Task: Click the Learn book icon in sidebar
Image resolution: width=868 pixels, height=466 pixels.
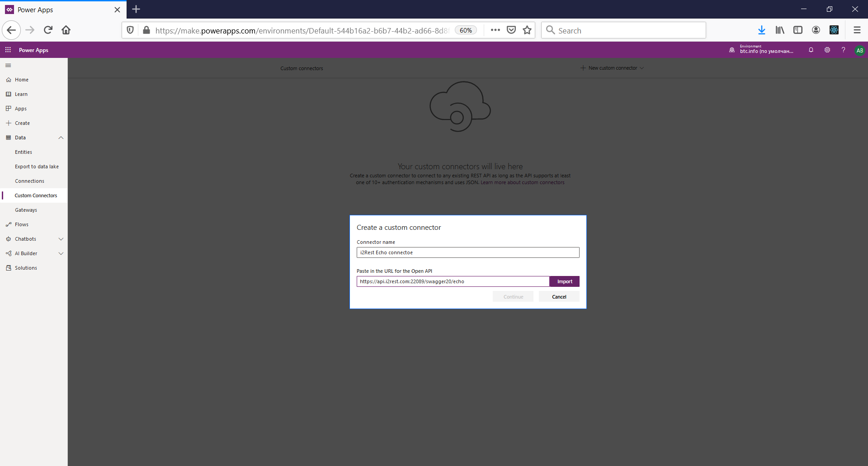Action: coord(9,94)
